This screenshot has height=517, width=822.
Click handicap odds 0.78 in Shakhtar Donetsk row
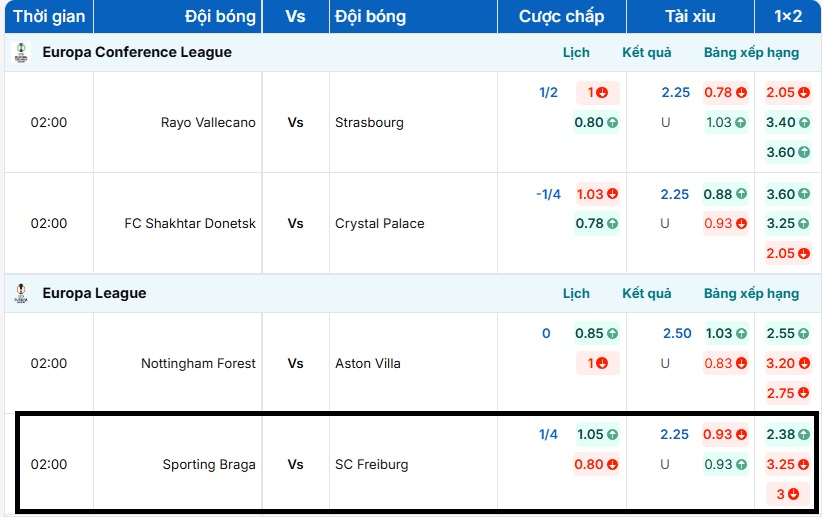597,224
